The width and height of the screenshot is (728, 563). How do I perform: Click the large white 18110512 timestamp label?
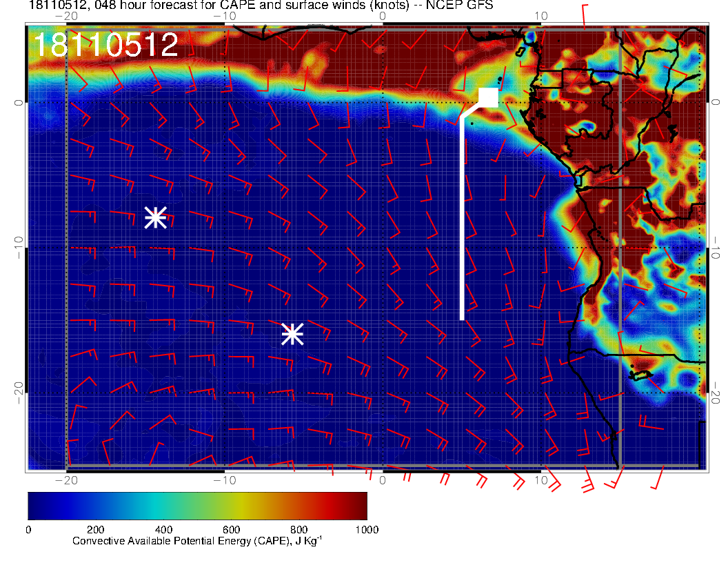[106, 45]
